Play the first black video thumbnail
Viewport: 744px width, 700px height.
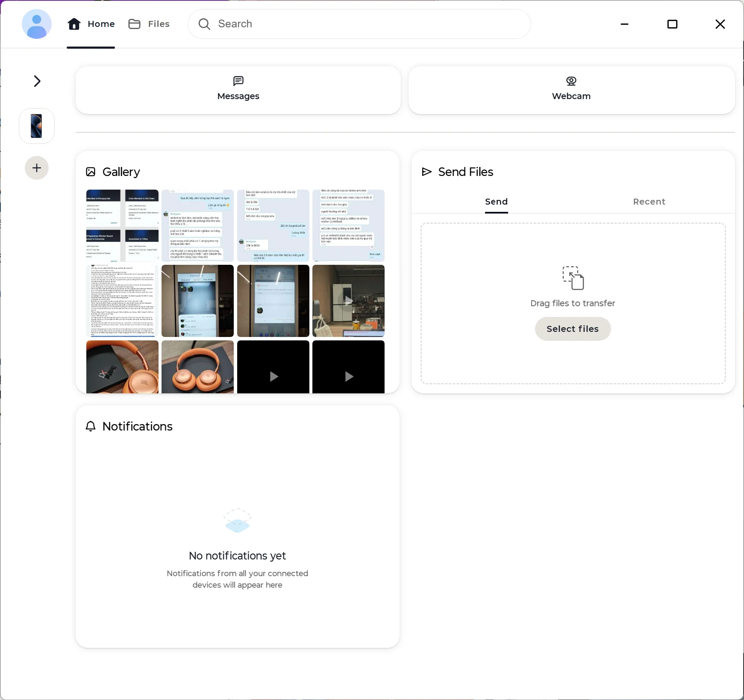pos(273,367)
